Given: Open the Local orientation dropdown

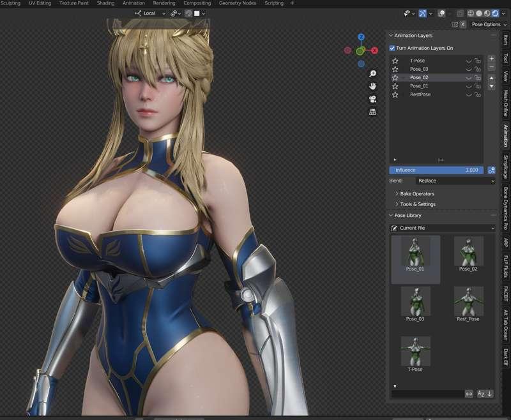Looking at the screenshot, I should click(151, 13).
